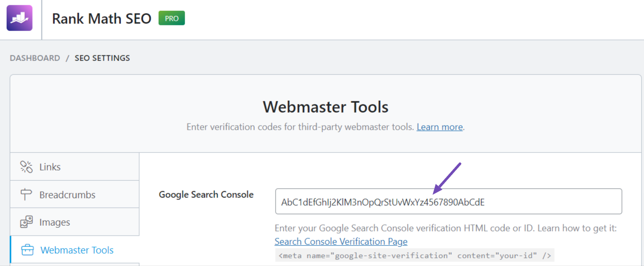Open Search Console Verification Page link
This screenshot has height=266, width=644.
341,241
